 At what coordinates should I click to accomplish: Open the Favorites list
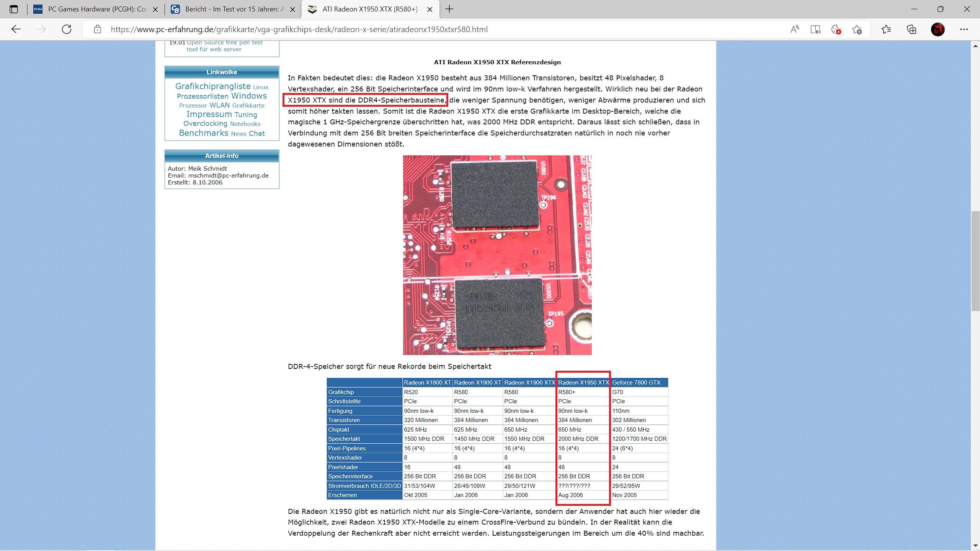[x=886, y=29]
